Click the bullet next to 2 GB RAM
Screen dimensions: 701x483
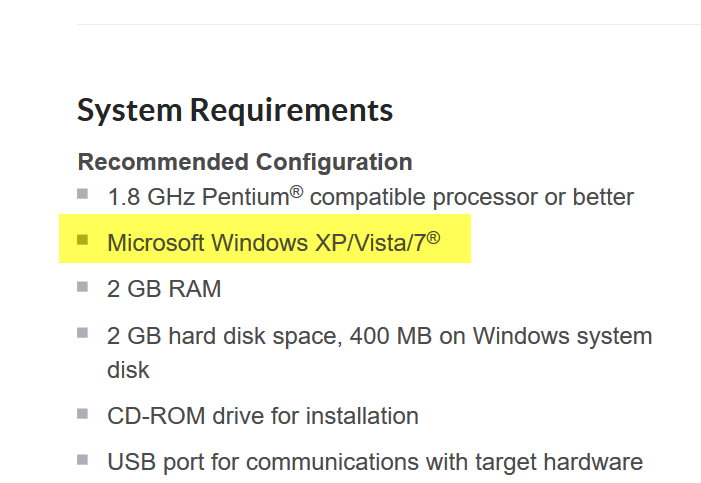click(82, 287)
